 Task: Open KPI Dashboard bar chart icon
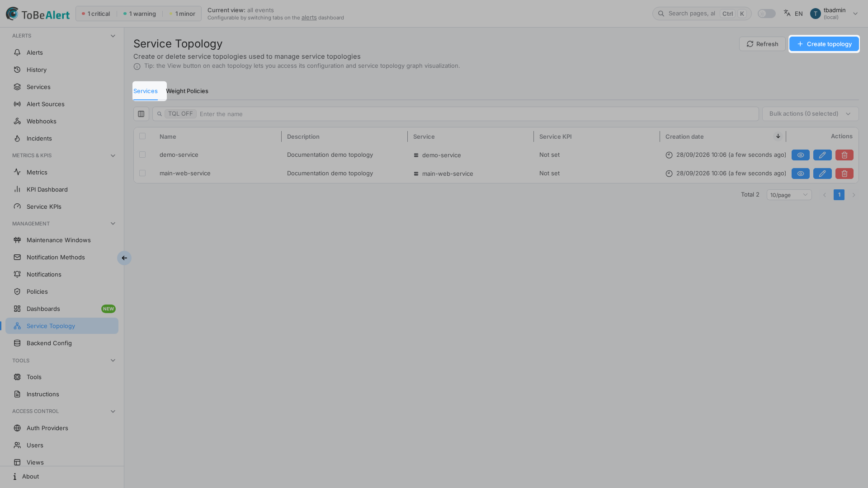click(x=17, y=189)
